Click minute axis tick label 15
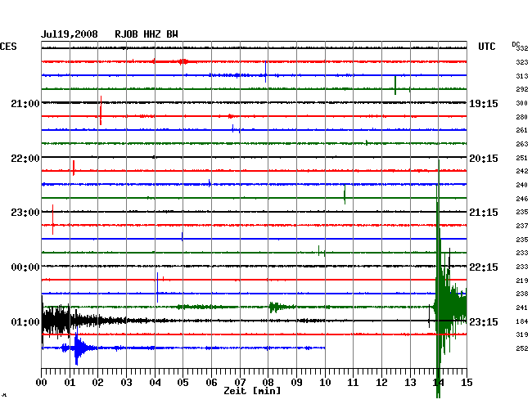The image size is (532, 404). pos(467,383)
